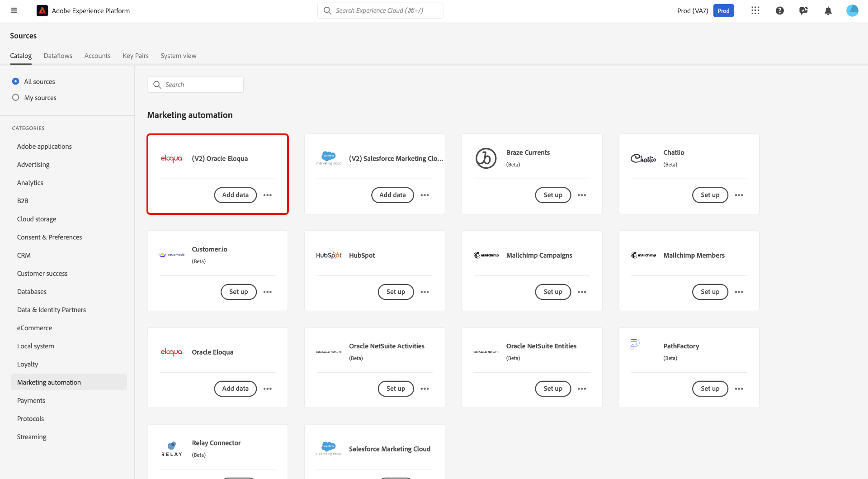Open the Help question mark icon
Screen dimensions: 868x479
(780, 10)
